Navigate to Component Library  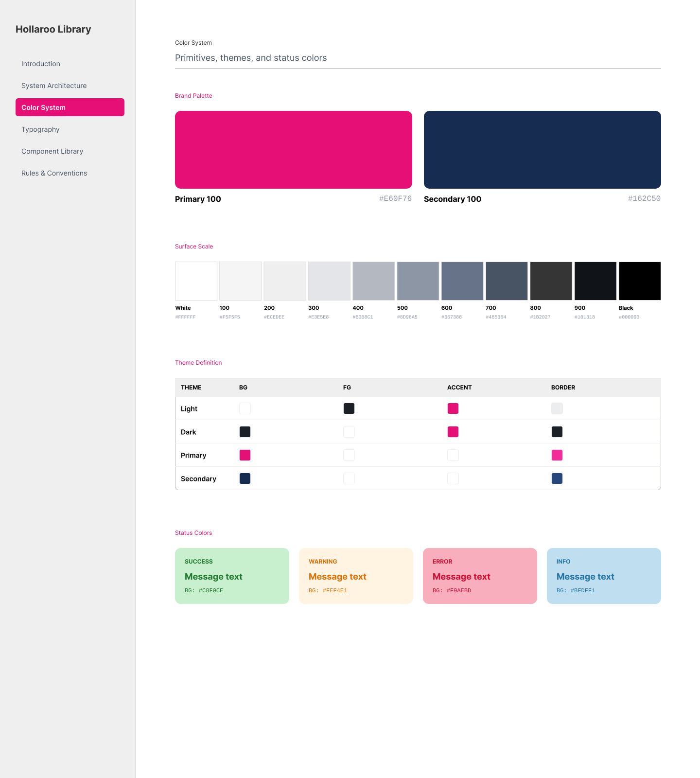tap(70, 151)
